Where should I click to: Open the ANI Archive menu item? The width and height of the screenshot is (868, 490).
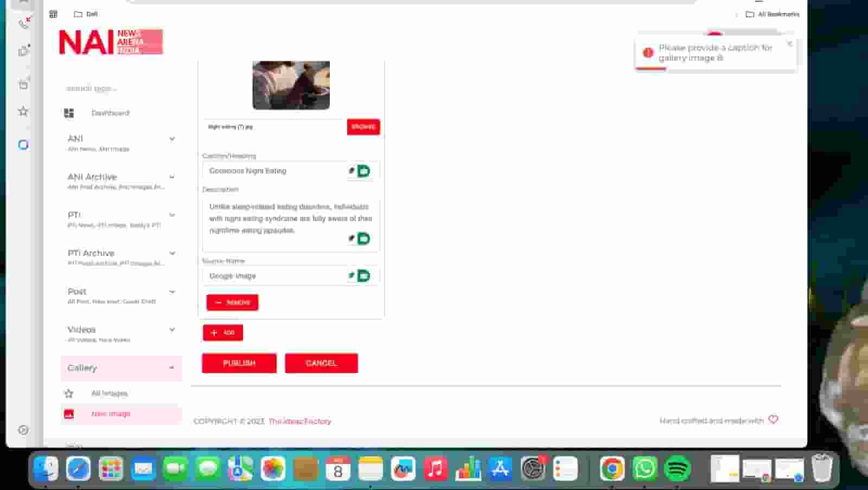[92, 177]
